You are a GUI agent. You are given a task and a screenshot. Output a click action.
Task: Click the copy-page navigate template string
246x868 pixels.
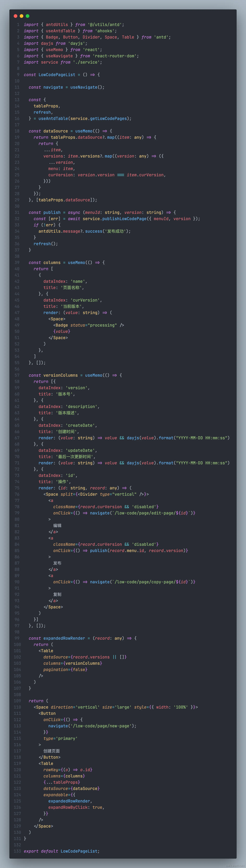click(x=151, y=582)
